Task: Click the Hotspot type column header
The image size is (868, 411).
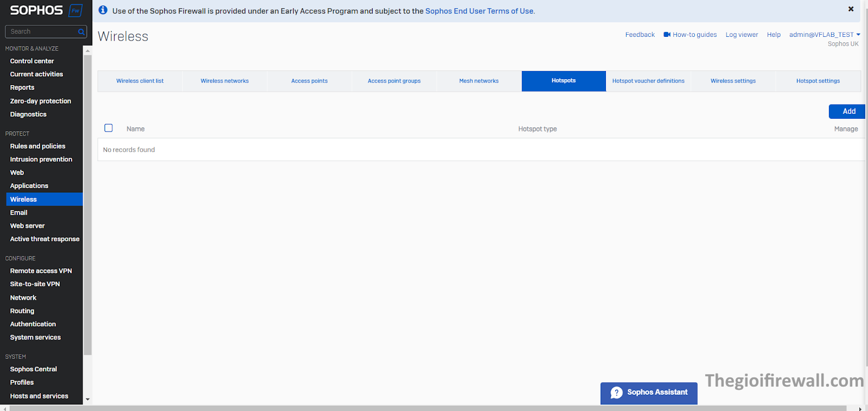Action: [x=538, y=129]
